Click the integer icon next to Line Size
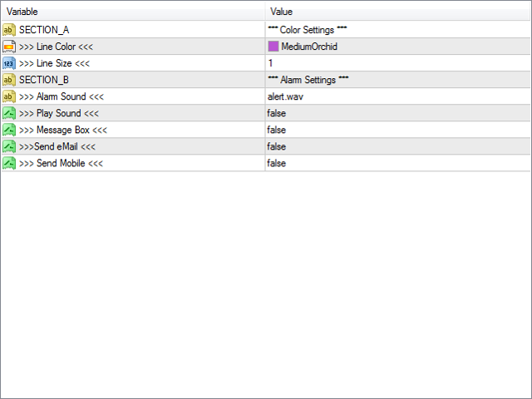Screen dimensions: 532x399 9,63
